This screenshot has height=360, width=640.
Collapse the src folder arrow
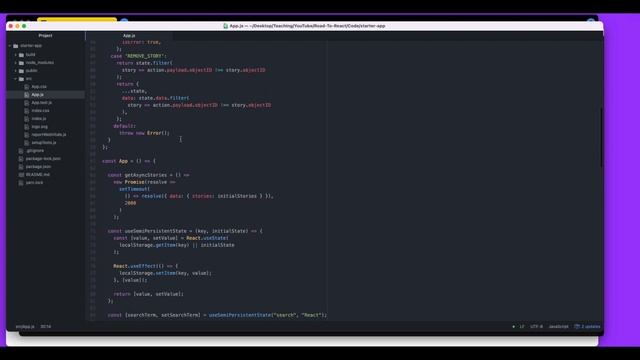pyautogui.click(x=16, y=79)
